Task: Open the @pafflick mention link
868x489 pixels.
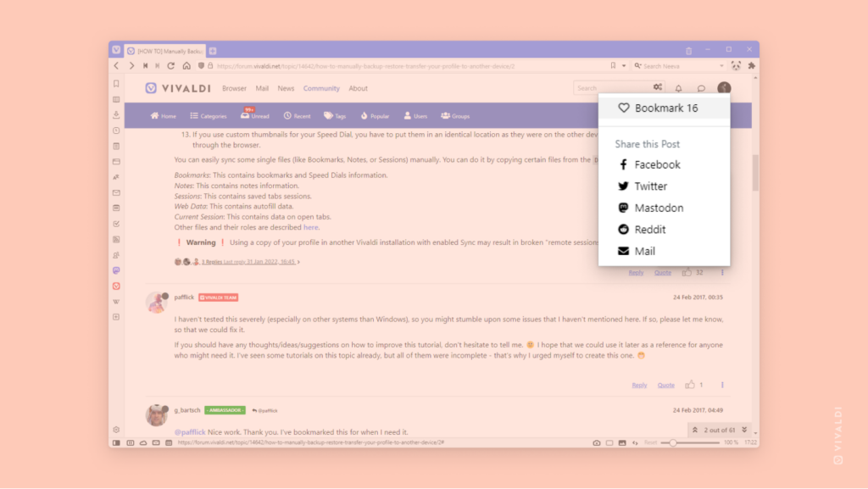Action: pyautogui.click(x=190, y=432)
